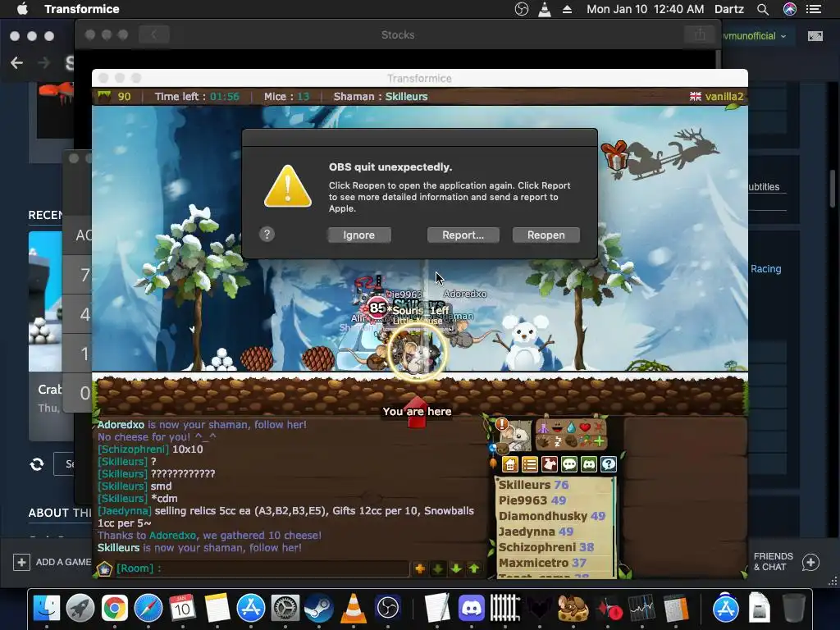This screenshot has width=840, height=630.
Task: Click ADD A GAME in Steam
Action: [52, 562]
